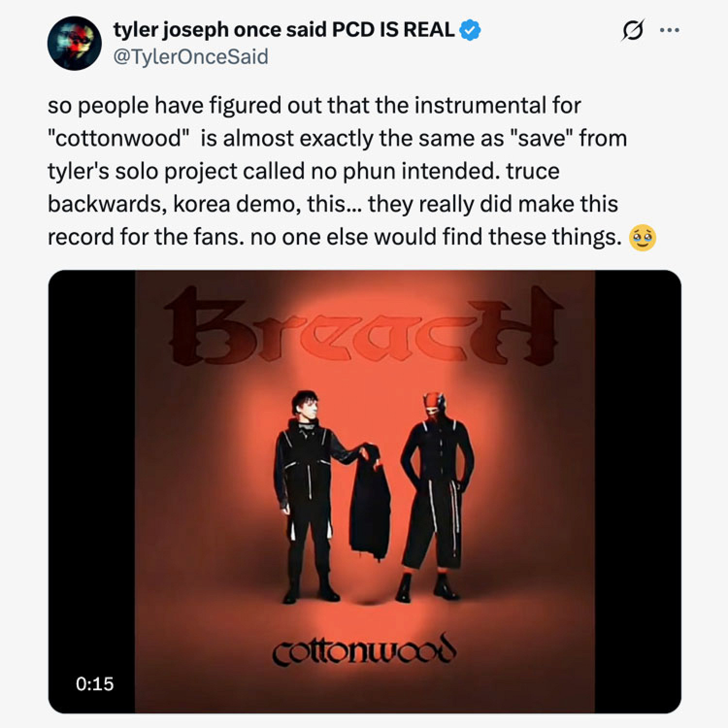The height and width of the screenshot is (728, 728).
Task: Play the cottonwood video
Action: pyautogui.click(x=364, y=492)
